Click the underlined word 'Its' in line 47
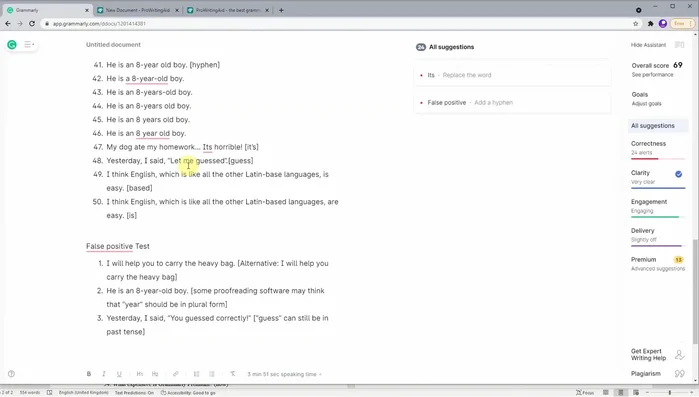Image resolution: width=699 pixels, height=397 pixels. point(208,147)
